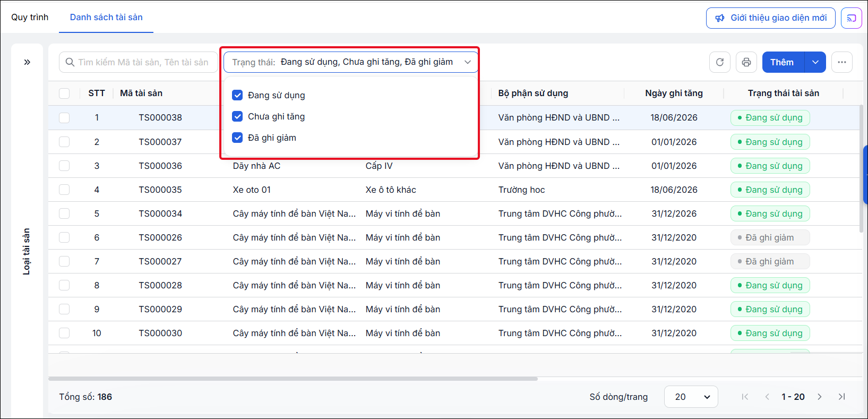Click the Bộ phận sử dụng column header

533,93
